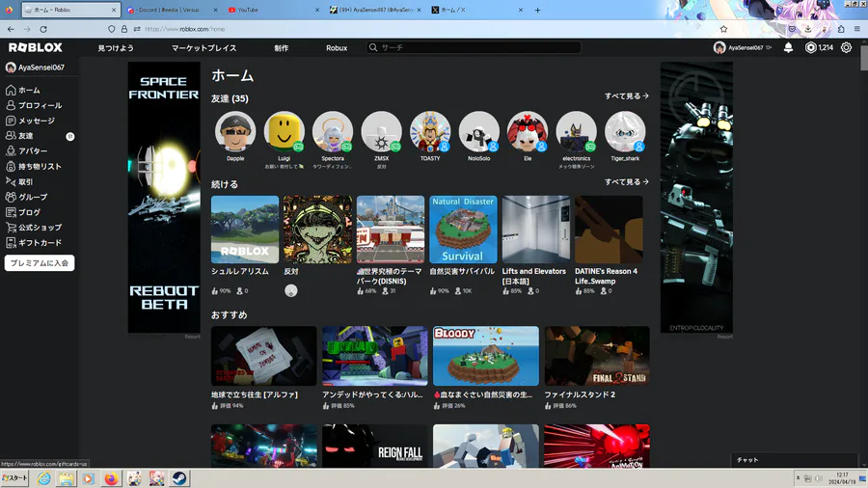Image resolution: width=868 pixels, height=488 pixels.
Task: Open 見つけよう in top navigation
Action: point(116,48)
